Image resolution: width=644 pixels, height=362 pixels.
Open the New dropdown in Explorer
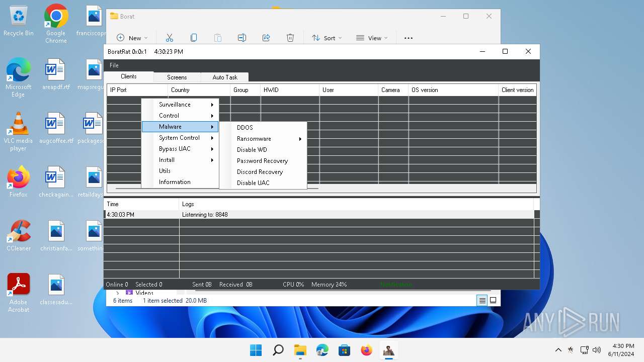[132, 38]
